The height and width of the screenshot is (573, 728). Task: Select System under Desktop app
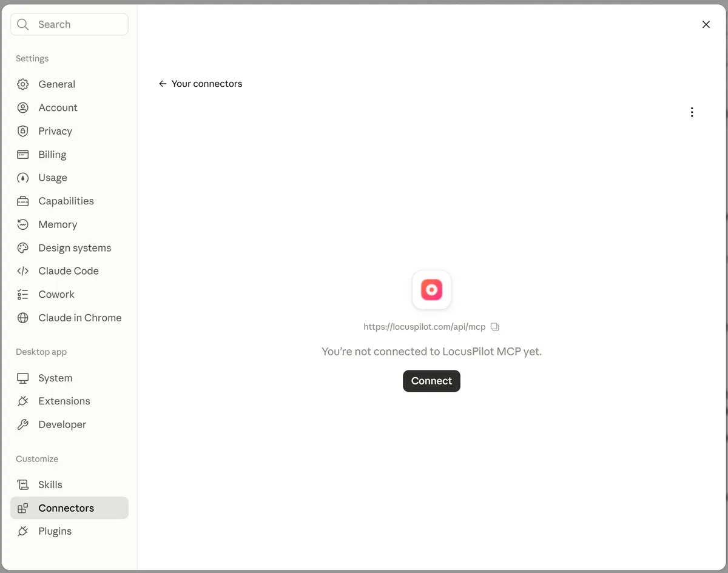(x=69, y=378)
